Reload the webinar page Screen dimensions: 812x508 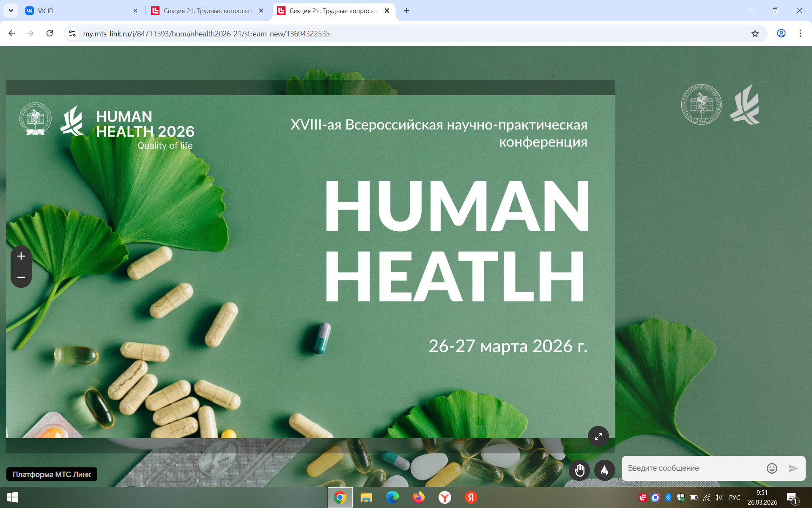49,33
